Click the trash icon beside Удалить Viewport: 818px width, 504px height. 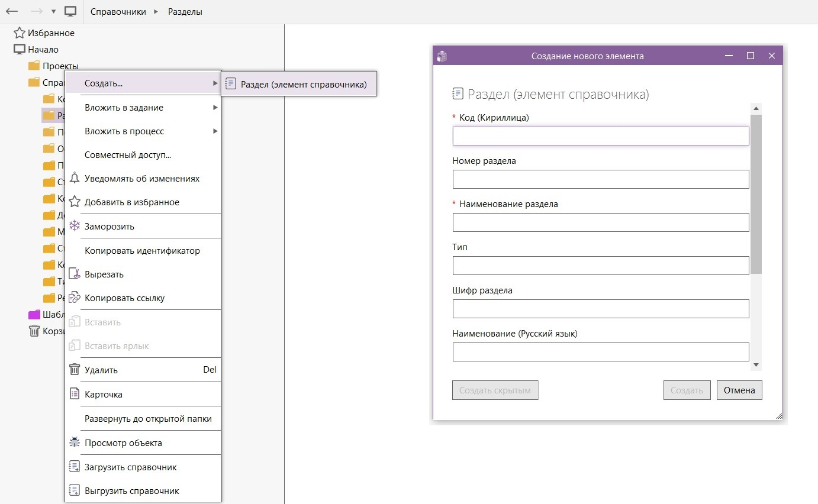coord(75,370)
